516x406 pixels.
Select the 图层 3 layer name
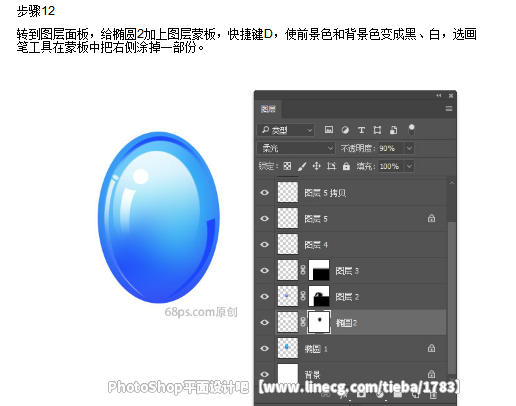pyautogui.click(x=347, y=271)
